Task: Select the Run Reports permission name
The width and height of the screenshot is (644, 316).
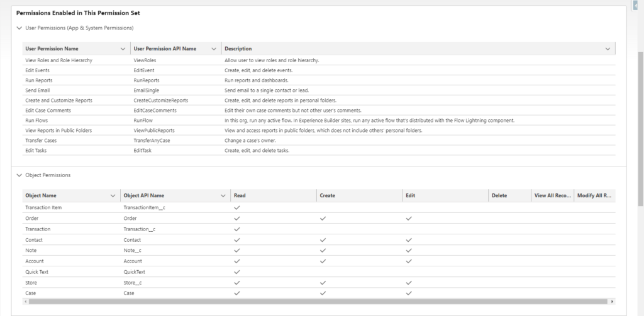Action: click(39, 80)
